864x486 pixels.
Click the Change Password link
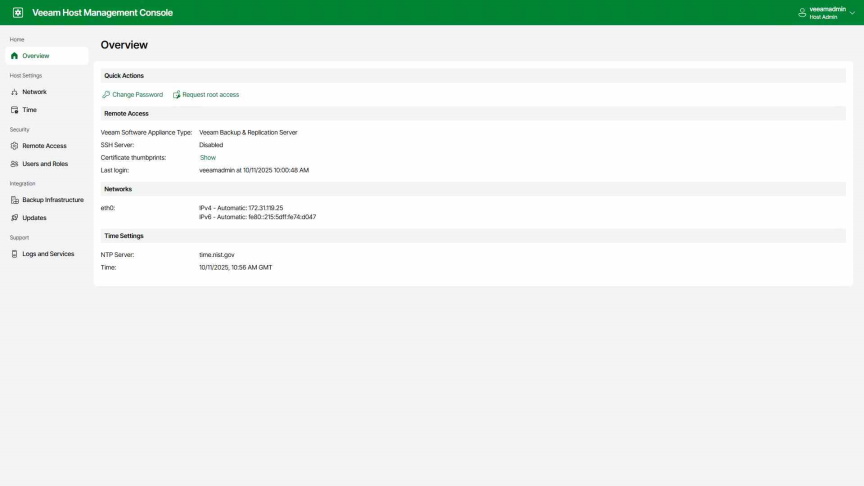[x=137, y=95]
